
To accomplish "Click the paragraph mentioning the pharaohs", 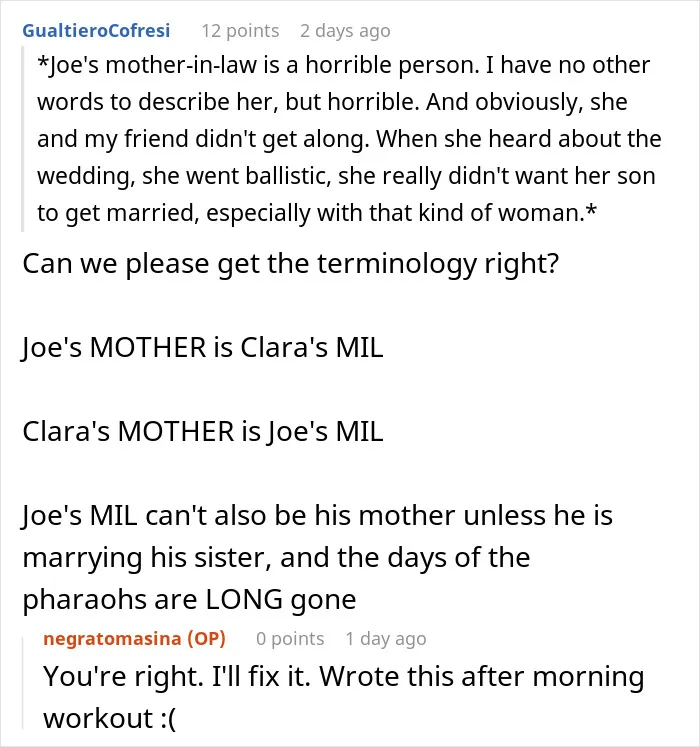I will pyautogui.click(x=317, y=557).
